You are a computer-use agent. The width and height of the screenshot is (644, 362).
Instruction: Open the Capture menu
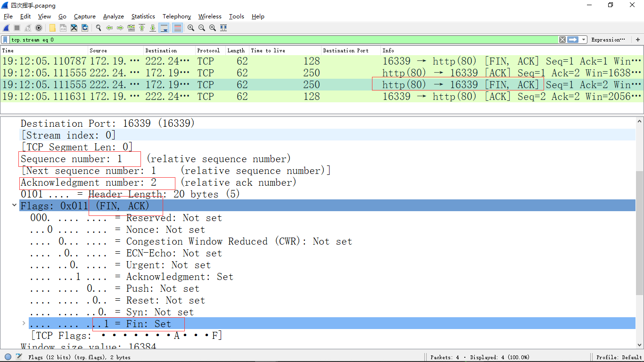(85, 16)
